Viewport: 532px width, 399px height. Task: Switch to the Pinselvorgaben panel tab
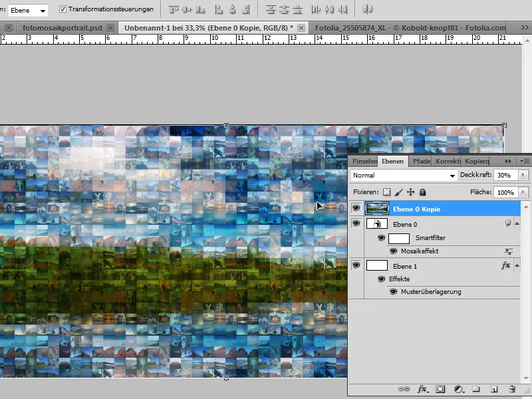pos(364,162)
